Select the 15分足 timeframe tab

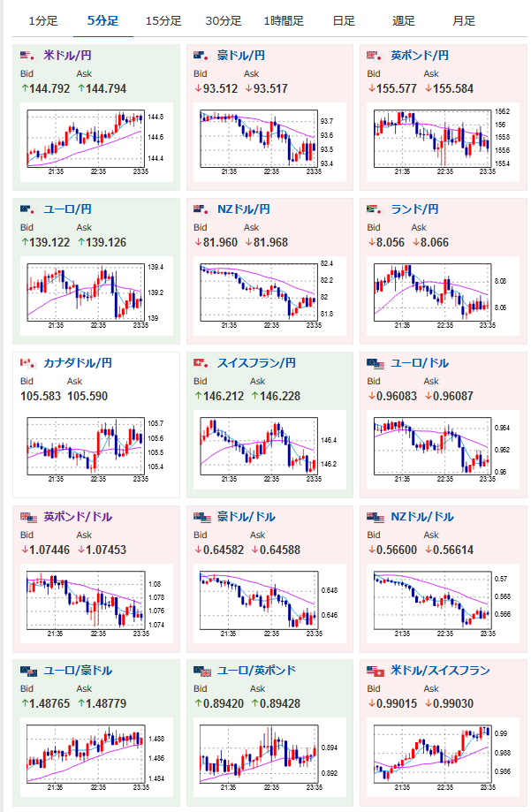pyautogui.click(x=163, y=21)
